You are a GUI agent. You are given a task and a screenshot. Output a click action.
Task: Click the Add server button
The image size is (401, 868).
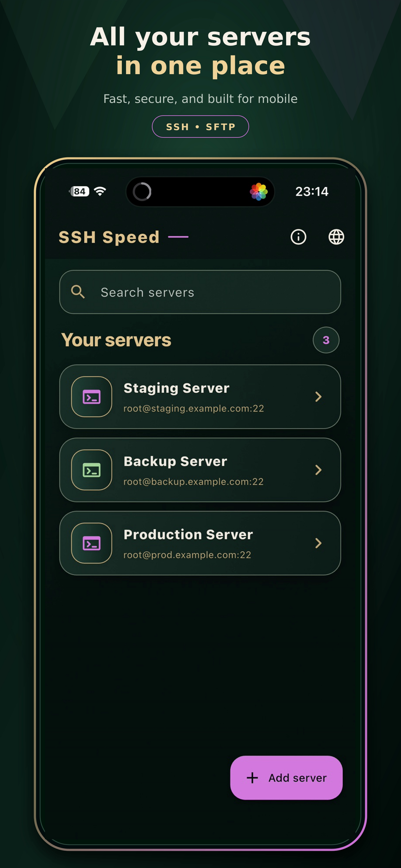[286, 778]
